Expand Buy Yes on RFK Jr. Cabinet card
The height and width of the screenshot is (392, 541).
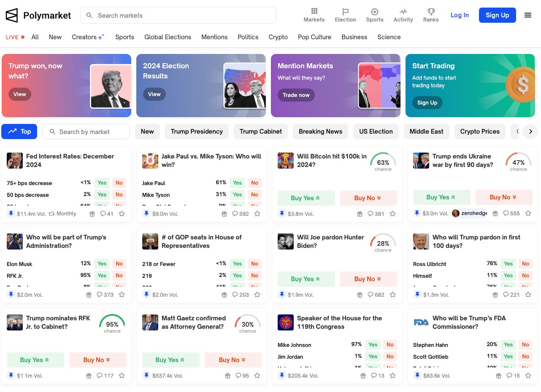(x=35, y=360)
